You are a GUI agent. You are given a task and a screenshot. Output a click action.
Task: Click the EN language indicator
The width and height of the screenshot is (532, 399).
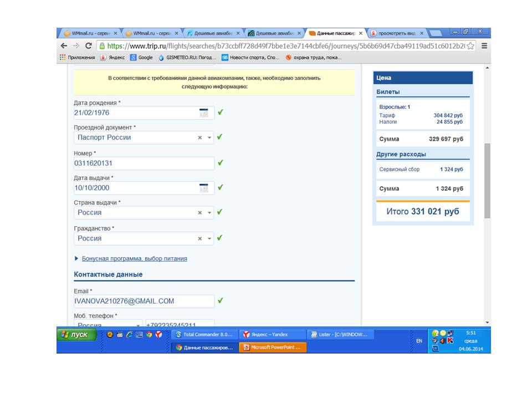420,341
